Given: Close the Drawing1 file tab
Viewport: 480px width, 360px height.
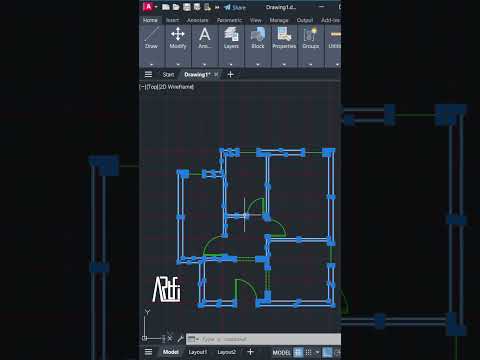Looking at the screenshot, I should [216, 75].
